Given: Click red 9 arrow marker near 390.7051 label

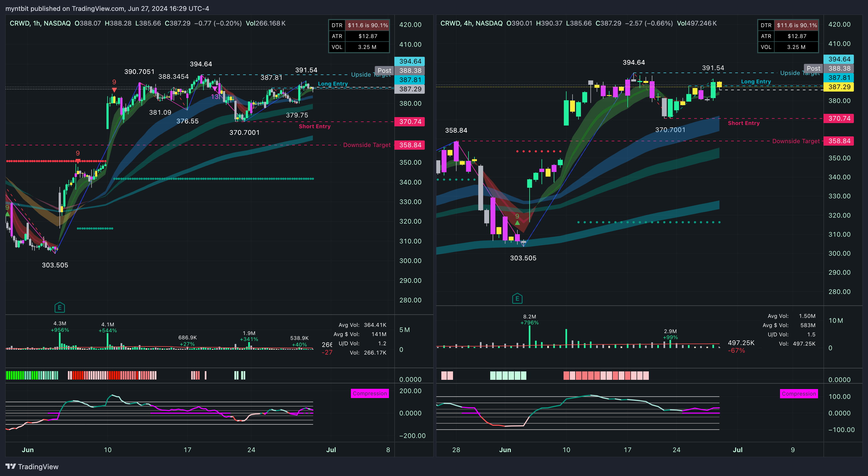Looking at the screenshot, I should click(114, 89).
